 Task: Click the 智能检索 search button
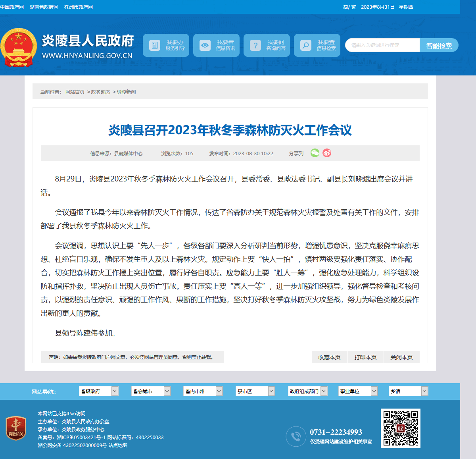coord(439,45)
